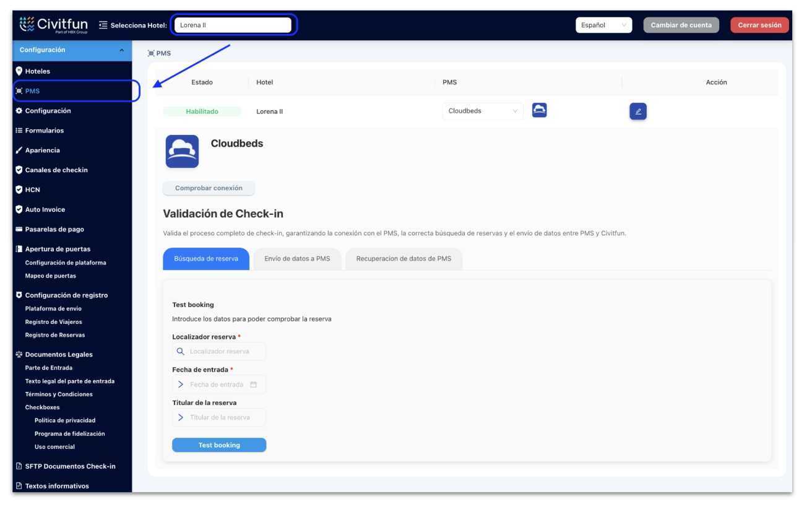This screenshot has width=812, height=509.
Task: Click the Cloudbeds bed icon beside the dropdown
Action: 539,110
